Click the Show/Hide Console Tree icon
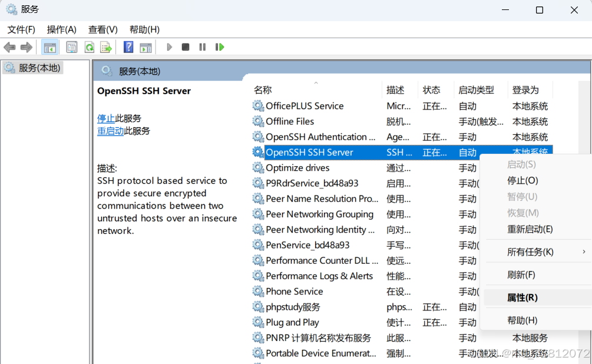The height and width of the screenshot is (364, 592). point(50,47)
